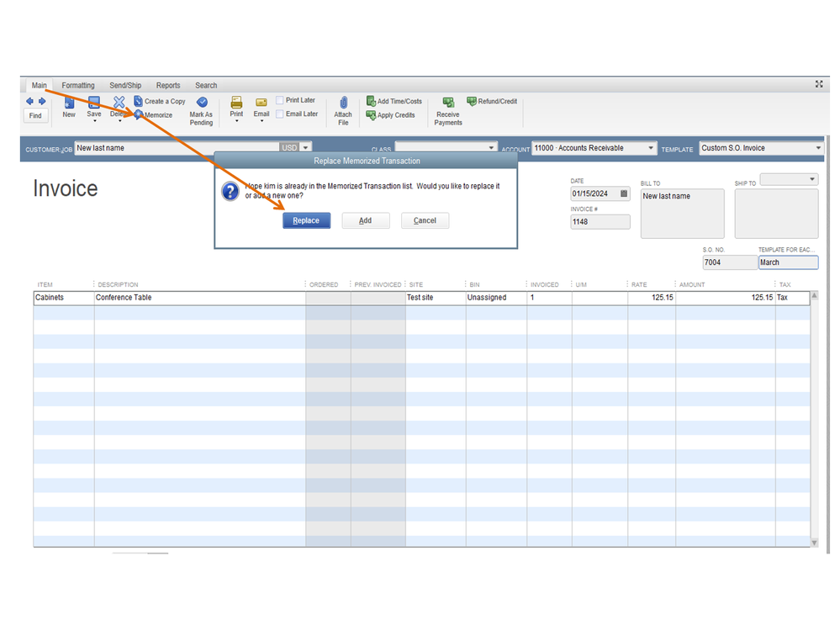Enable the Email Later checkbox

[280, 114]
